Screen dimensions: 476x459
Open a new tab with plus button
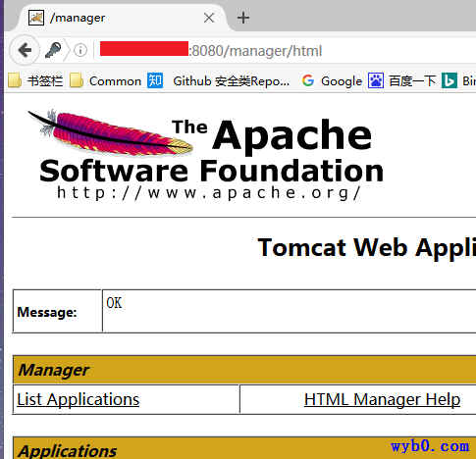pyautogui.click(x=243, y=18)
